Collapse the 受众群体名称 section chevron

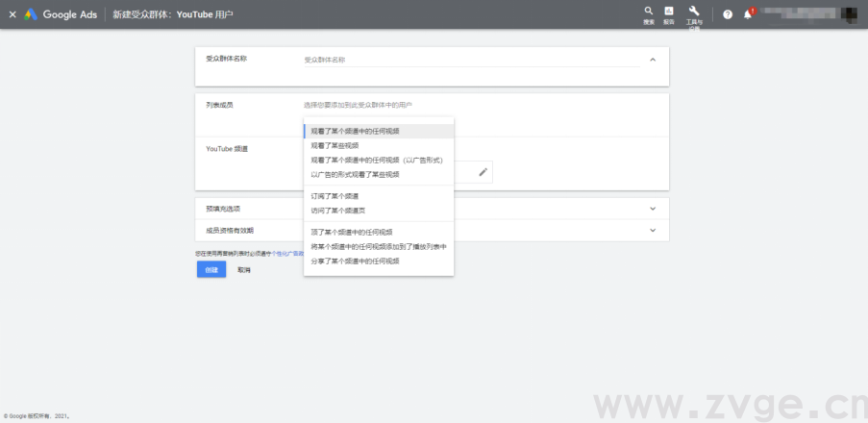coord(653,60)
